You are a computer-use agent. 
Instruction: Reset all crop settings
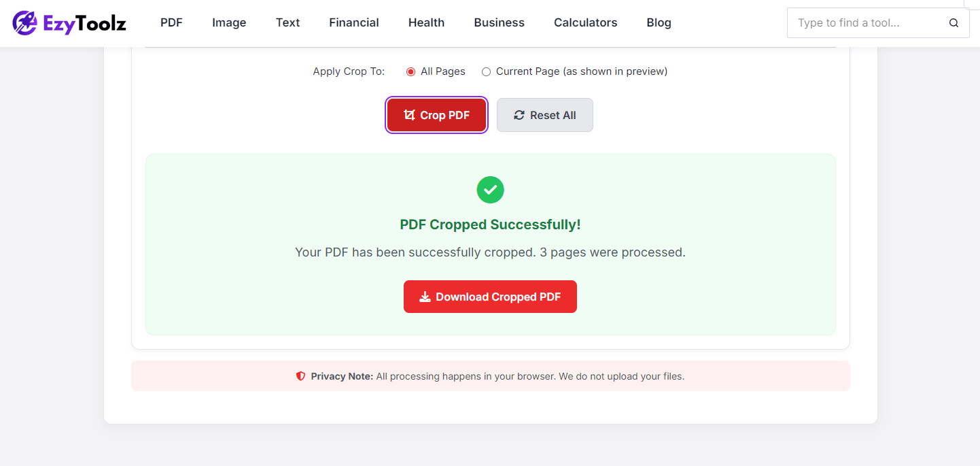pos(544,115)
